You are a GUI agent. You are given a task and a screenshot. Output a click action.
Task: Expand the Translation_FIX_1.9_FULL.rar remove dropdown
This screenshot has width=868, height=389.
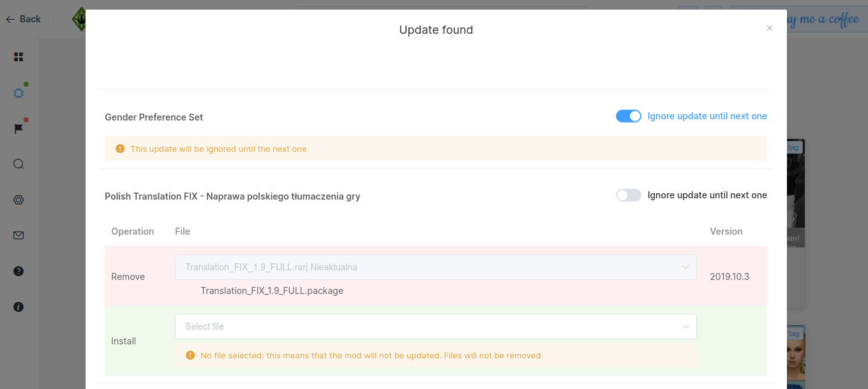pyautogui.click(x=435, y=267)
